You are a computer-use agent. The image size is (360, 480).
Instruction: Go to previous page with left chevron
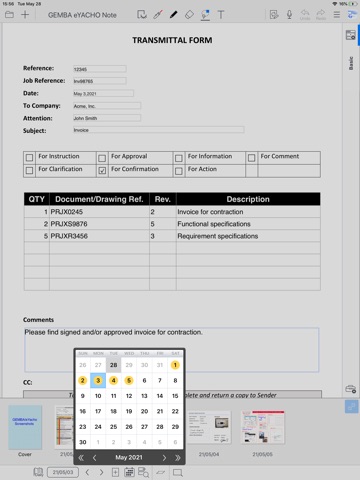87,472
